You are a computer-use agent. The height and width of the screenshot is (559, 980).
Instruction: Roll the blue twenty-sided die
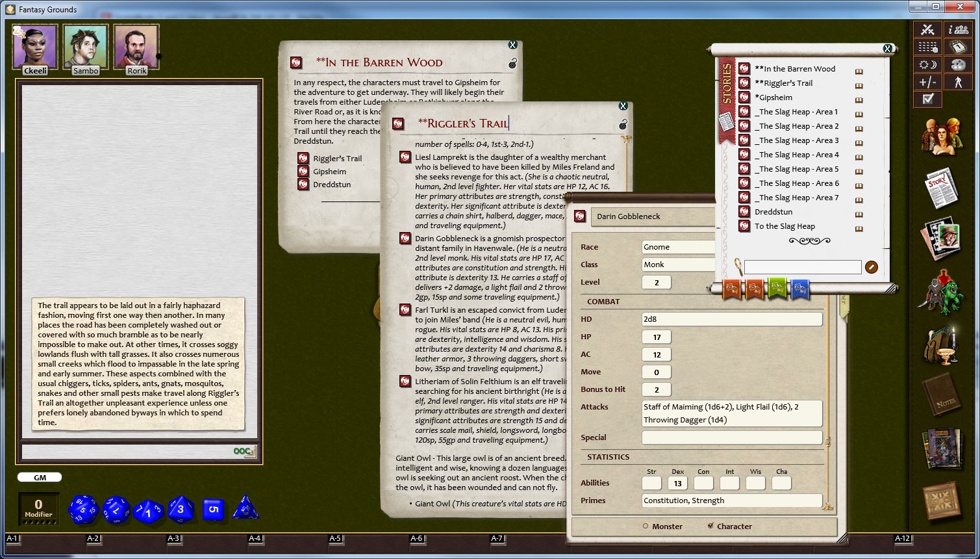82,509
